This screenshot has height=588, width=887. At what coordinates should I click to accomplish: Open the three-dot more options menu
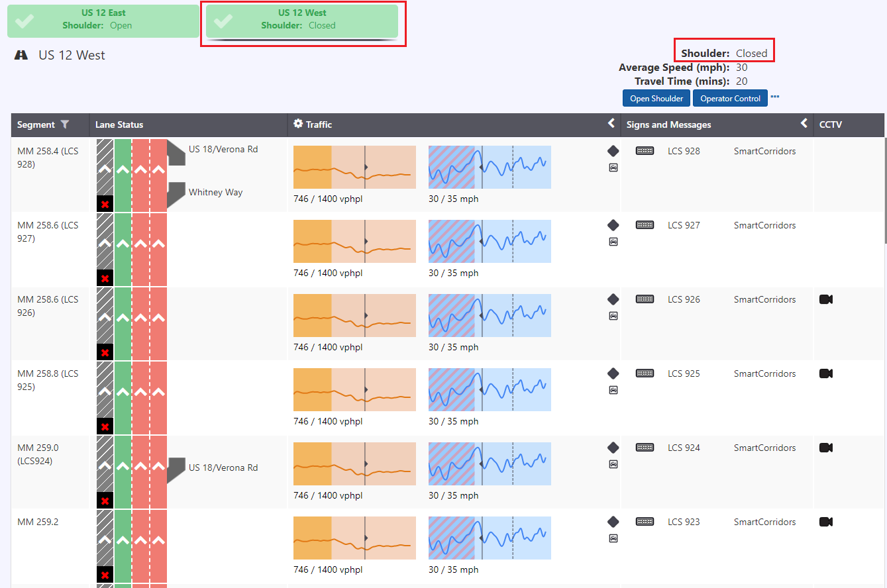(x=775, y=97)
